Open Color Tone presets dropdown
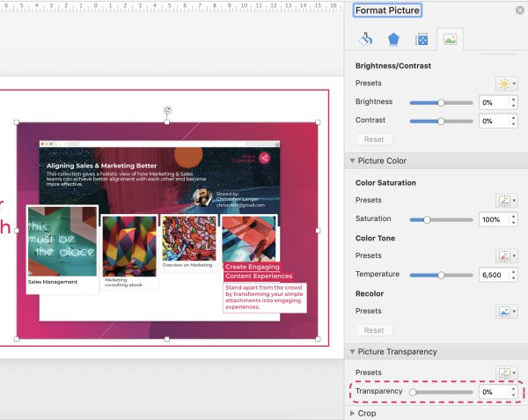Viewport: 528px width, 420px height. pos(507,256)
